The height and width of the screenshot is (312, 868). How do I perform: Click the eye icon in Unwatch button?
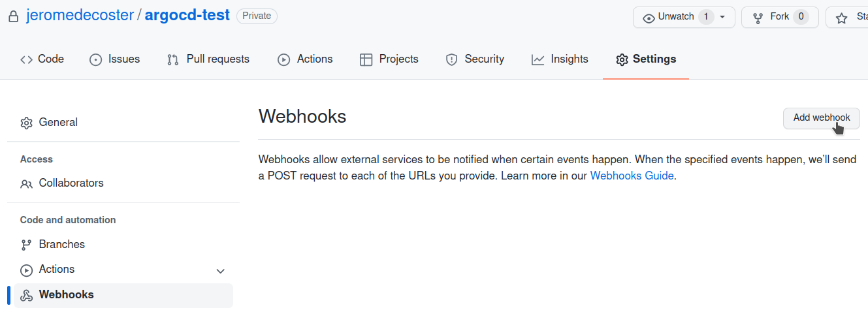click(x=649, y=18)
